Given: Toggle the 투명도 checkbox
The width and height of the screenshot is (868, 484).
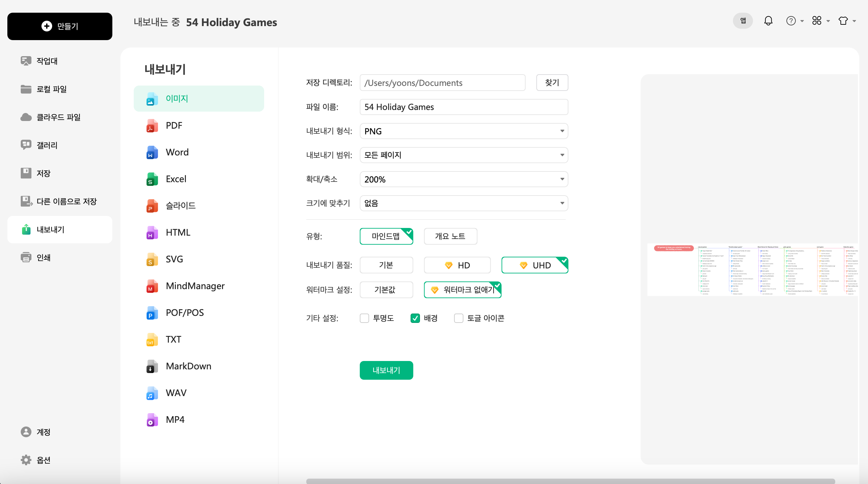Looking at the screenshot, I should 364,318.
